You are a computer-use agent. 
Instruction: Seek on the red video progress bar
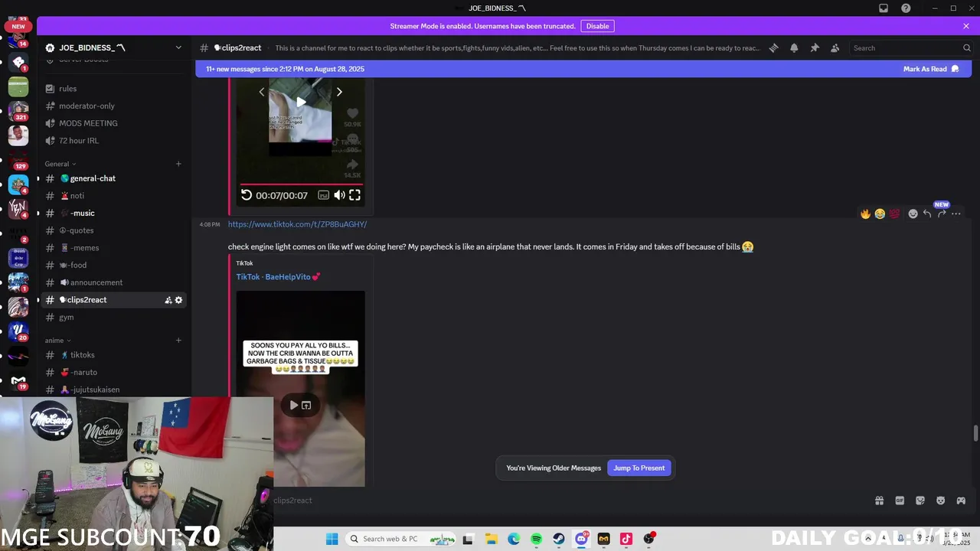point(301,184)
